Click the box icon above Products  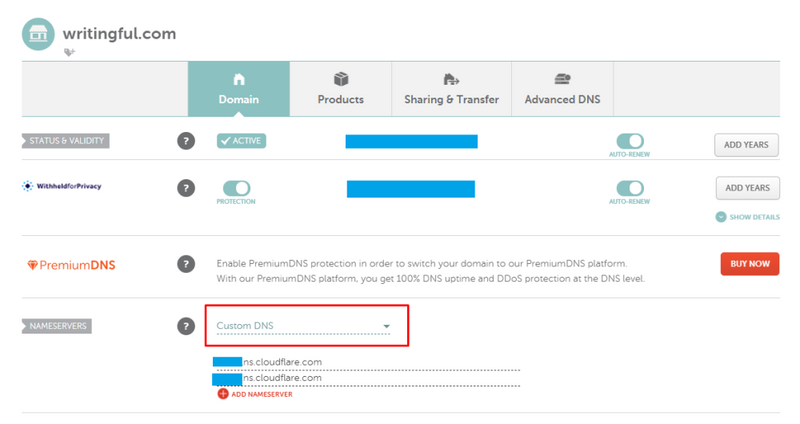tap(341, 79)
